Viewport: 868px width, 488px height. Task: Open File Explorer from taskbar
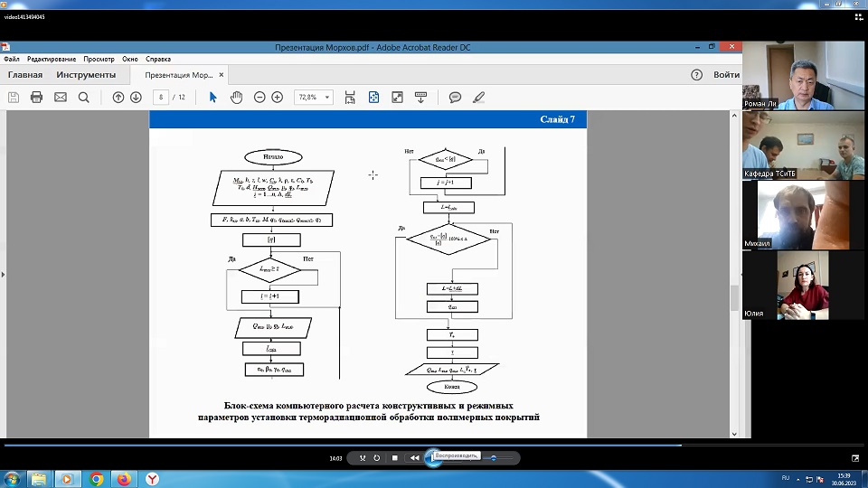point(38,479)
